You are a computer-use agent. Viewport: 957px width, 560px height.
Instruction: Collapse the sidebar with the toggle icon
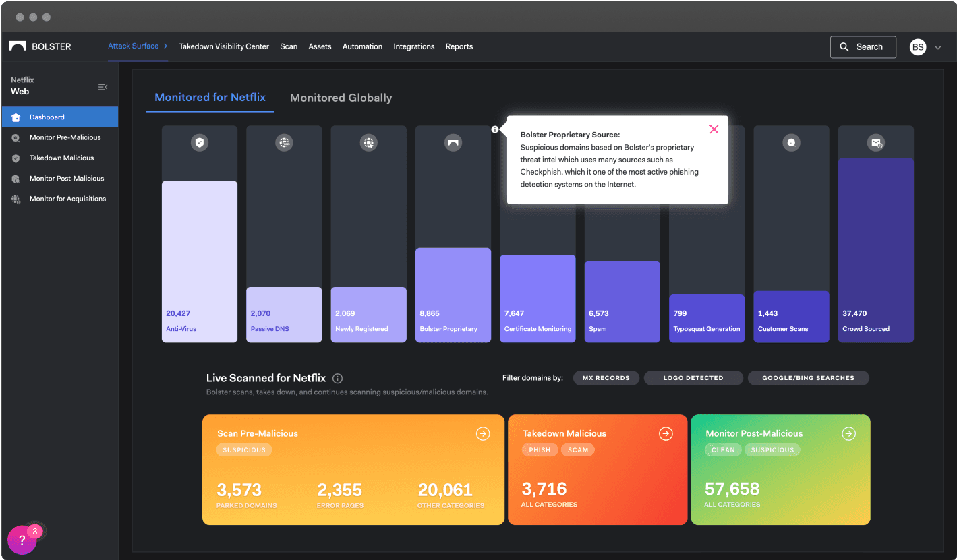103,87
